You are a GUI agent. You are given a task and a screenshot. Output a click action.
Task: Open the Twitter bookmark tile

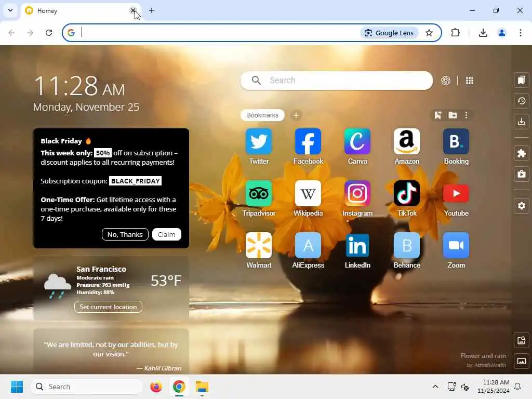pos(259,142)
